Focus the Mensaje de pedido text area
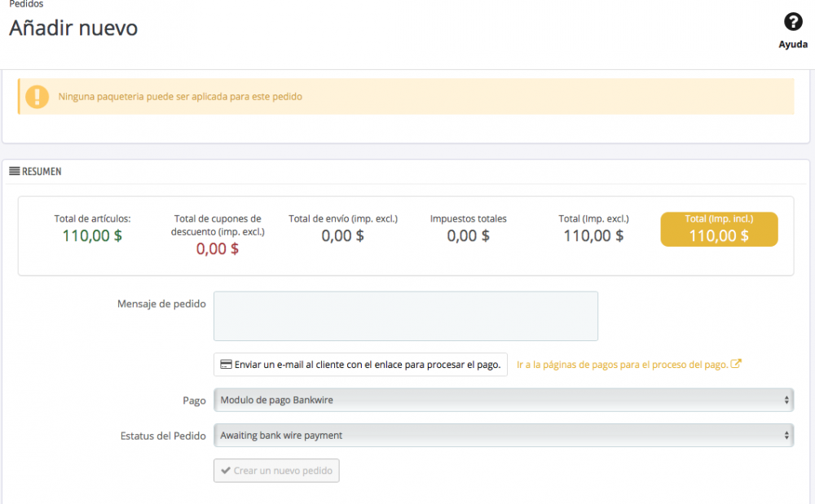Screen dimensions: 815x504 [405, 316]
